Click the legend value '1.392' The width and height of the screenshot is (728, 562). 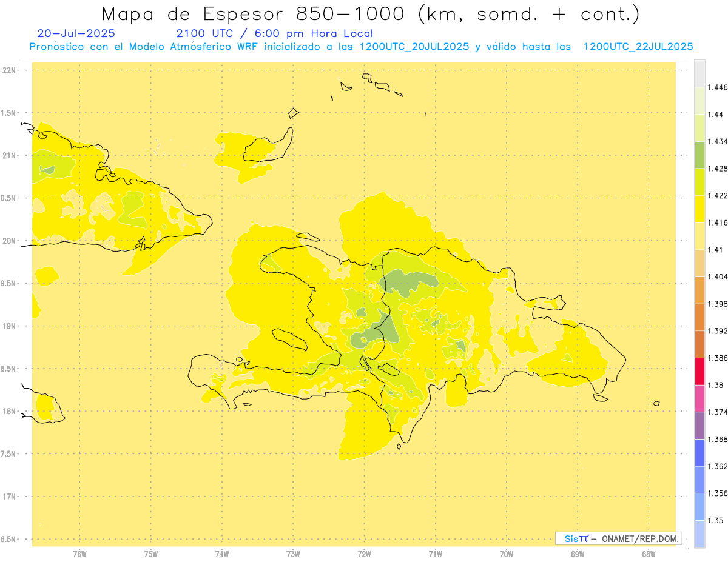(x=719, y=331)
